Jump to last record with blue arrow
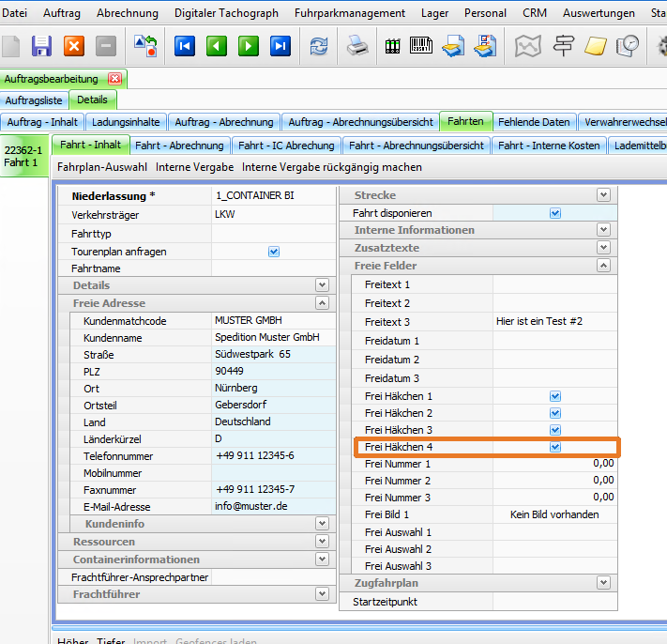This screenshot has width=667, height=644. pos(280,46)
